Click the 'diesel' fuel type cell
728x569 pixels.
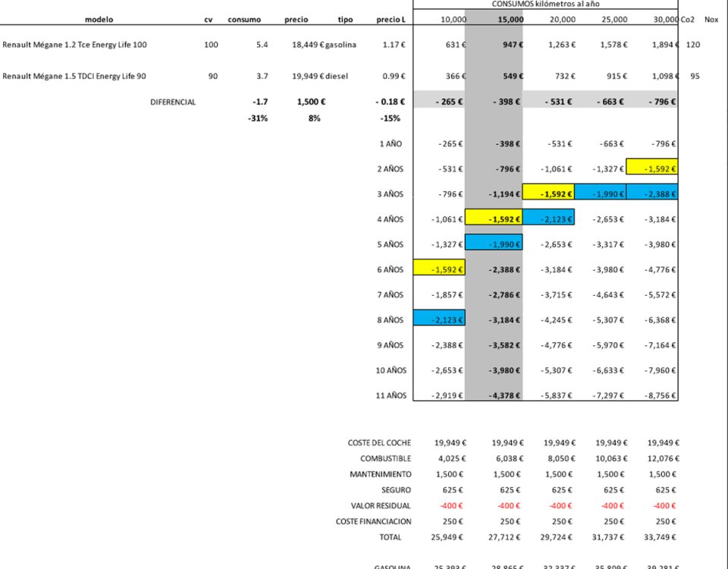coord(337,77)
